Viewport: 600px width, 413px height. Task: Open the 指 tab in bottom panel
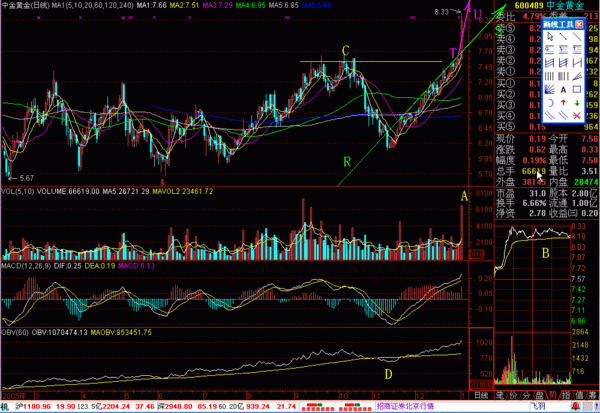click(566, 395)
